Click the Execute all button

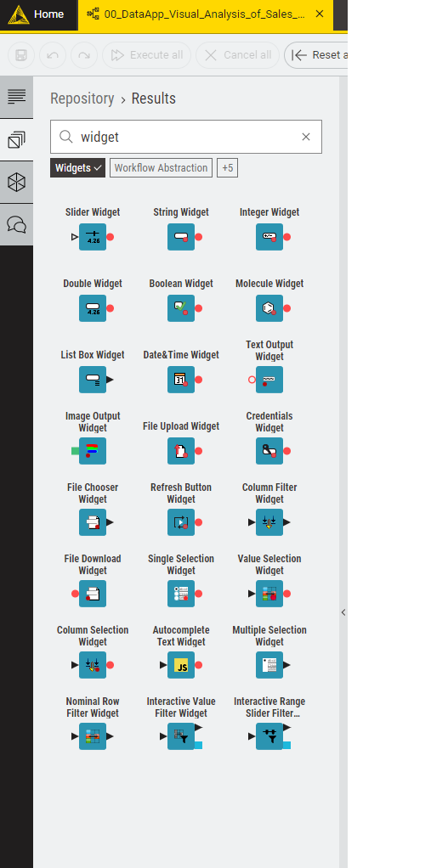tap(147, 55)
